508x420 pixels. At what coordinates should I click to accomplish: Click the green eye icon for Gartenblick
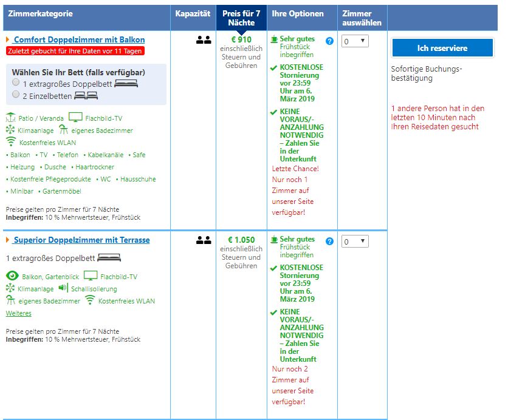click(x=12, y=276)
